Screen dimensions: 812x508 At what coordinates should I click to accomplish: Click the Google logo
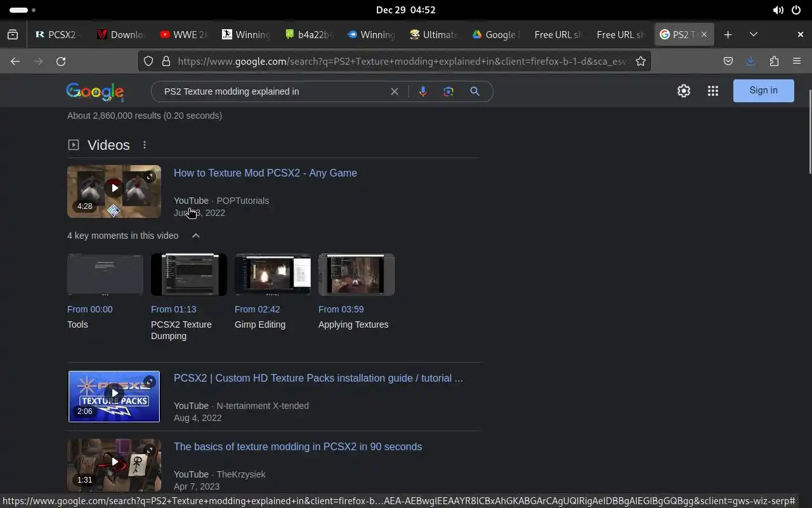pyautogui.click(x=95, y=92)
